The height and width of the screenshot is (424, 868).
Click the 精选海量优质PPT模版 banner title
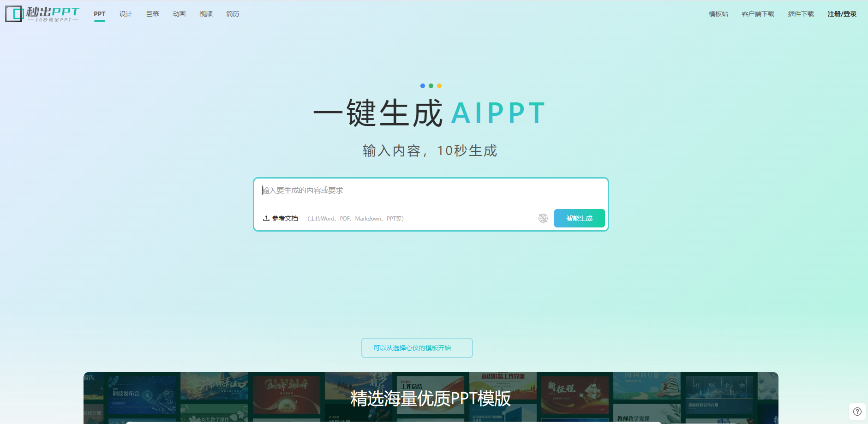point(430,399)
